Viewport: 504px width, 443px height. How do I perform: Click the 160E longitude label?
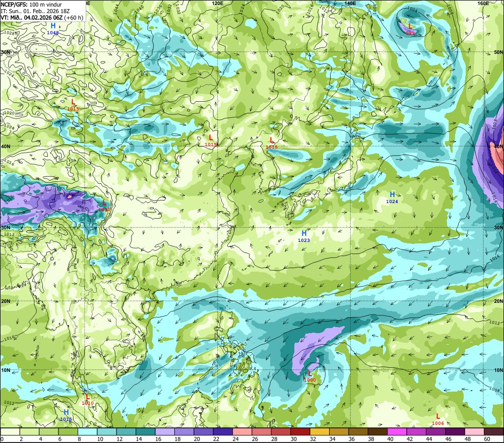[483, 3]
